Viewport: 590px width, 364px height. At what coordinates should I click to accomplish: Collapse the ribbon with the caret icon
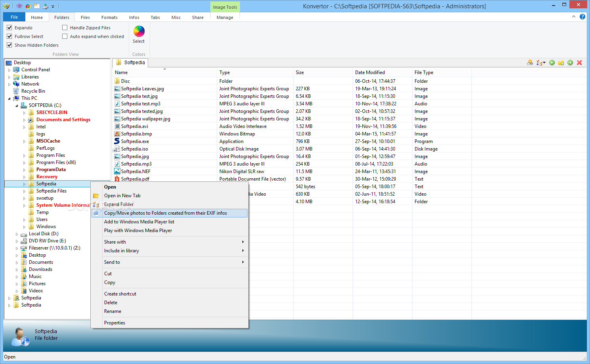[574, 17]
